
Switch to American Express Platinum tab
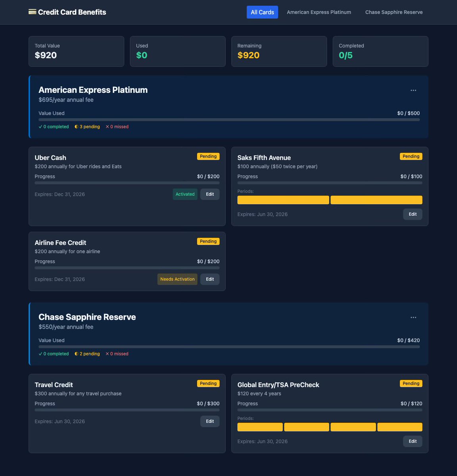coord(319,12)
